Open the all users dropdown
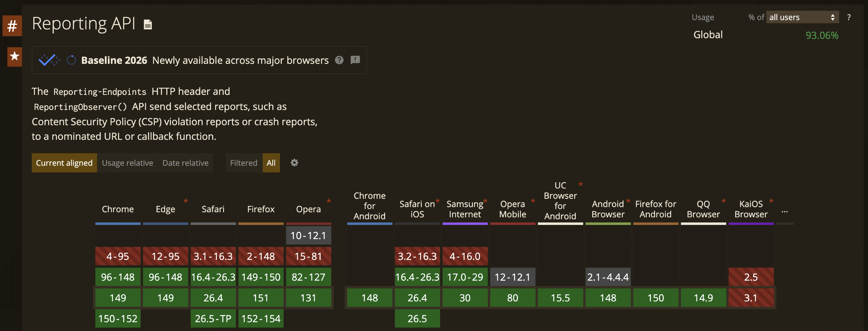The height and width of the screenshot is (331, 868). (x=802, y=17)
